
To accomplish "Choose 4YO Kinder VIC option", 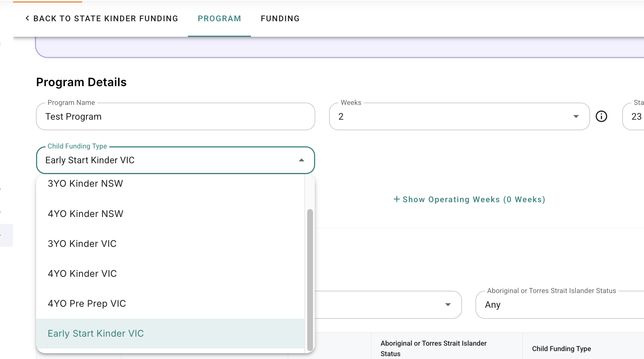I will (170, 274).
